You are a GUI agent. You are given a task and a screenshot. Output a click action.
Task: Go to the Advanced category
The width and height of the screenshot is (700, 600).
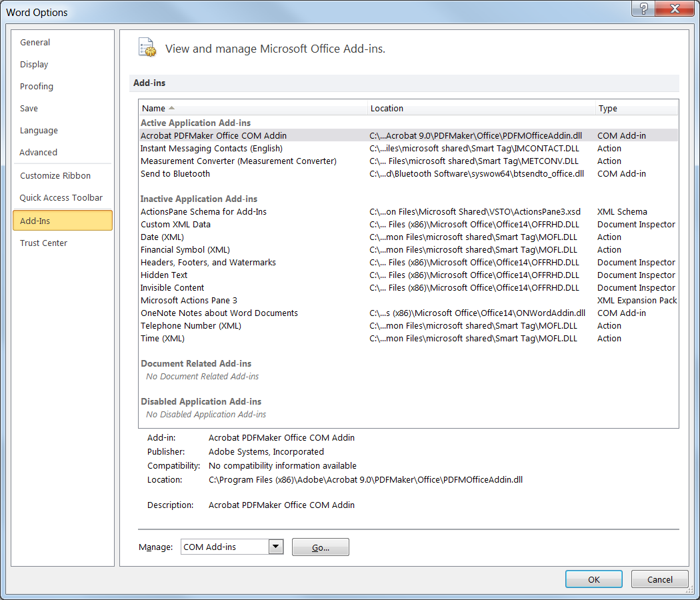(63, 152)
